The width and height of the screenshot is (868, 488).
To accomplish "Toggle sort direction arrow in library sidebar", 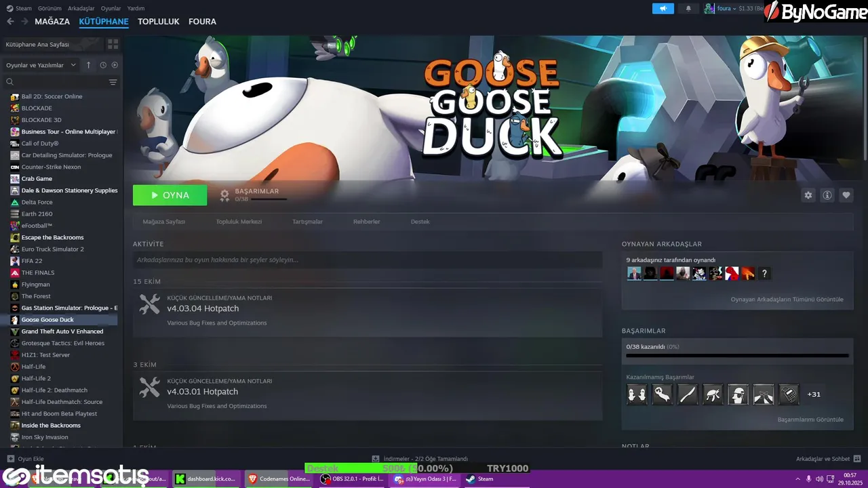I will click(x=88, y=65).
